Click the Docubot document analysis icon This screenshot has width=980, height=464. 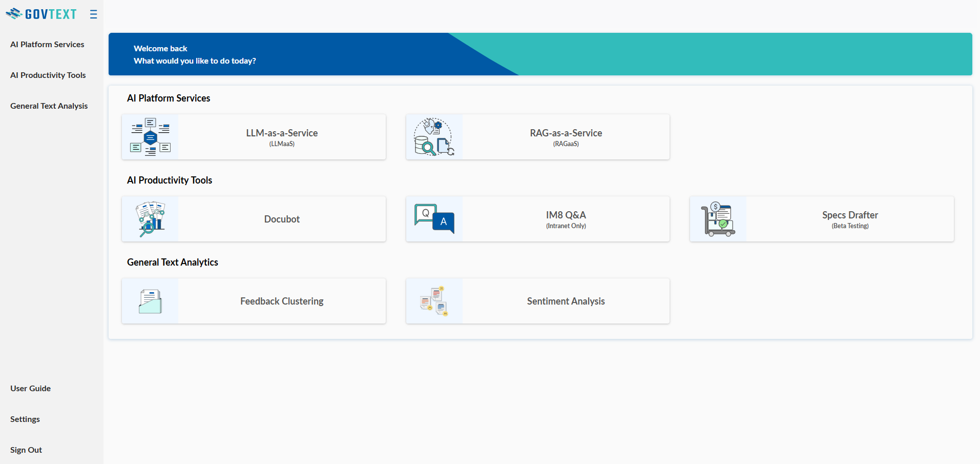150,219
